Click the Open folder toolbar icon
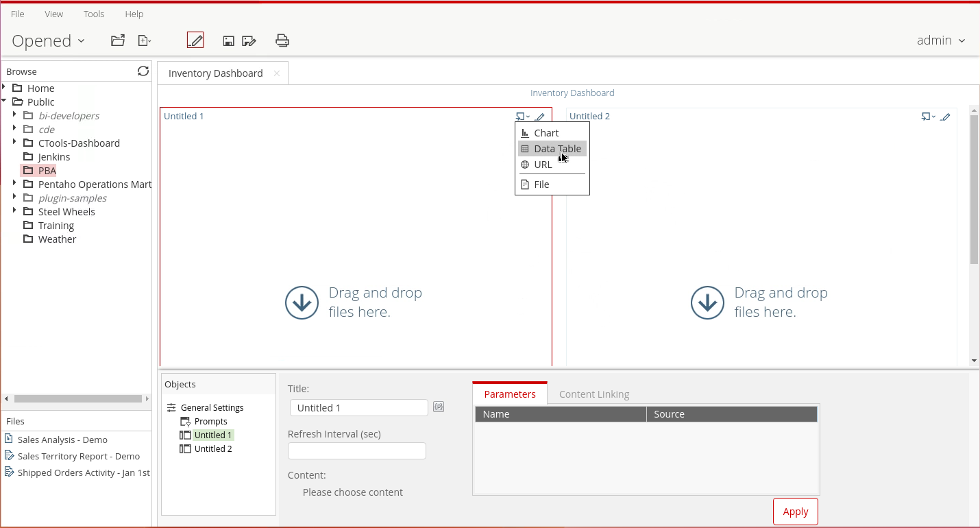This screenshot has height=528, width=980. coord(118,40)
